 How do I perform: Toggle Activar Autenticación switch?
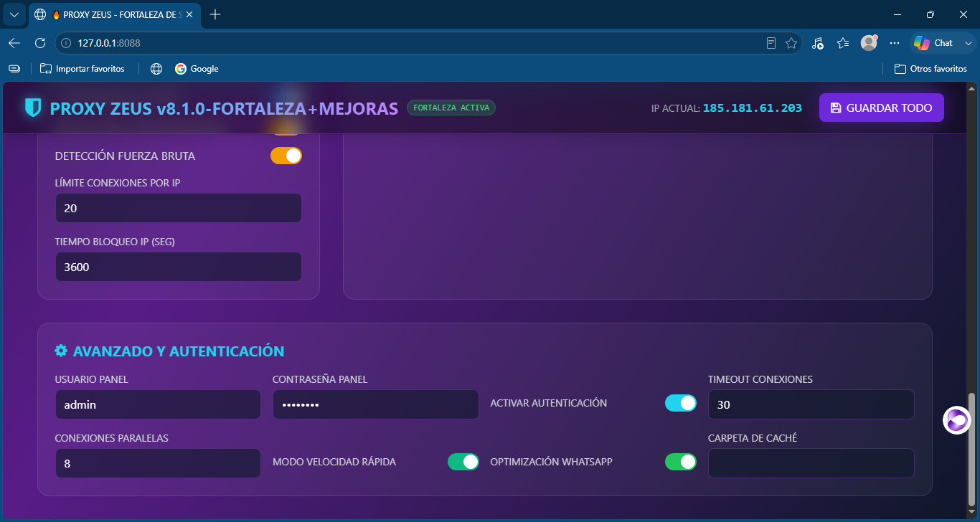pyautogui.click(x=681, y=403)
